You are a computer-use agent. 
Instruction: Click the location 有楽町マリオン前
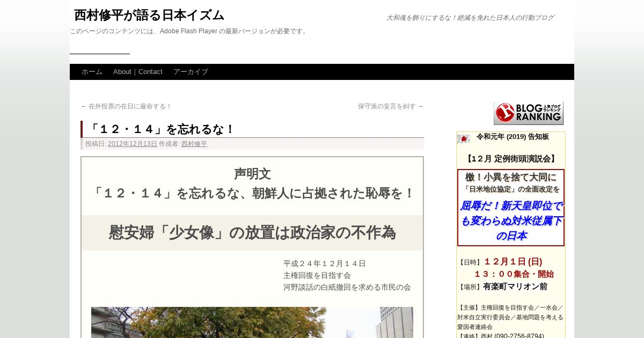pos(515,286)
